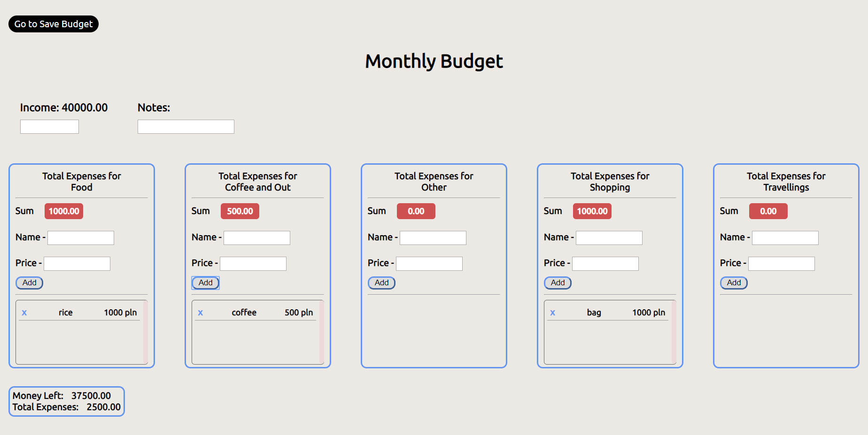
Task: Click the Price field under Shopping
Action: 605,263
